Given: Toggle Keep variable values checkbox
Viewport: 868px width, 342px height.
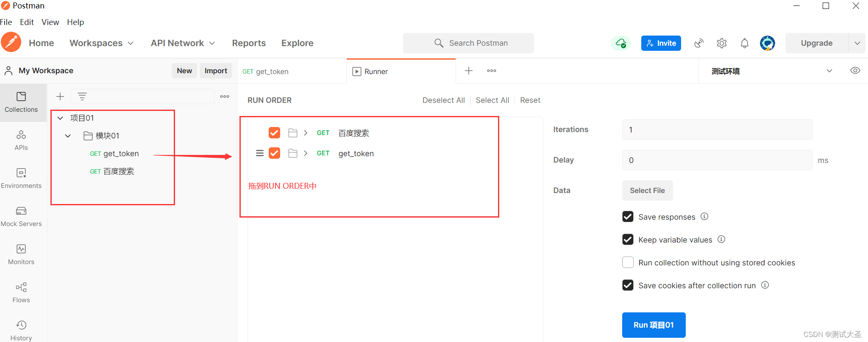Looking at the screenshot, I should [628, 240].
